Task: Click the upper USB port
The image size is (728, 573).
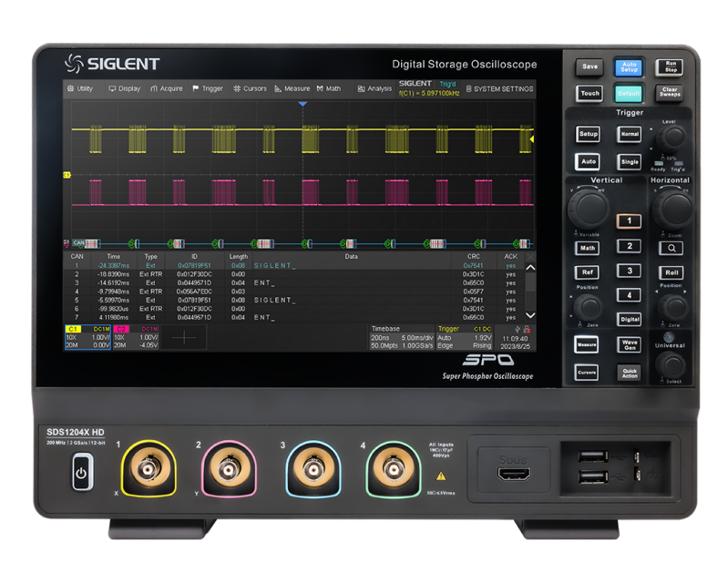Action: tap(593, 457)
